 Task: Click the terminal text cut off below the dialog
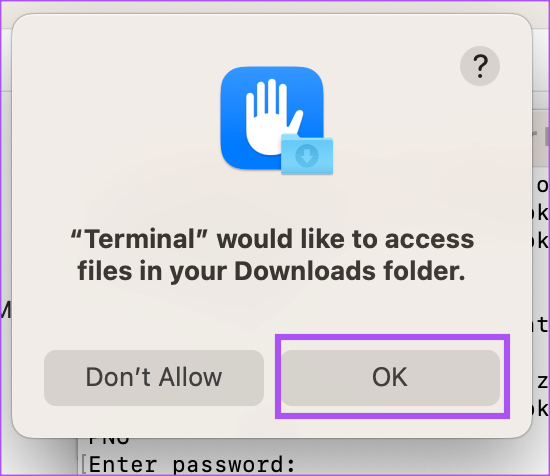coord(109,441)
